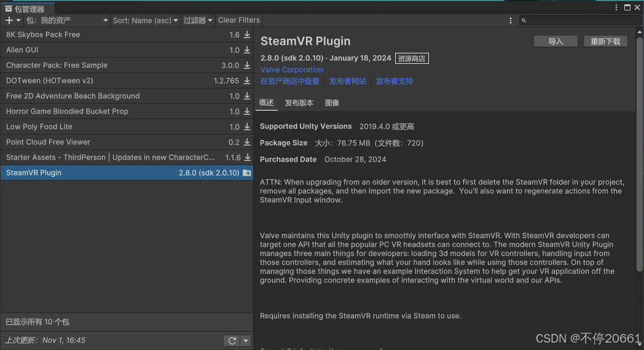Open 发布者网站 publisher website link
The image size is (644, 350).
click(347, 81)
